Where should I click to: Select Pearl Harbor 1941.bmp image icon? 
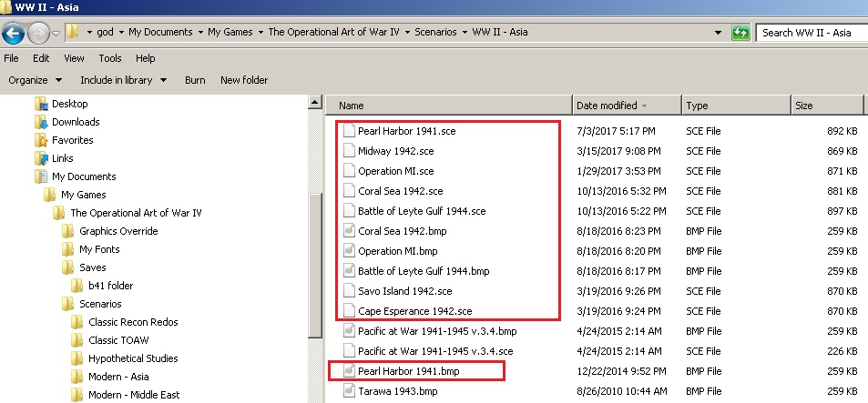point(349,371)
